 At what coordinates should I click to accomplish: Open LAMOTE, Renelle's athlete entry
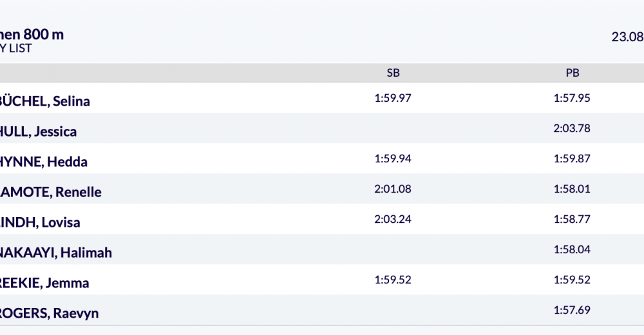[x=50, y=192]
